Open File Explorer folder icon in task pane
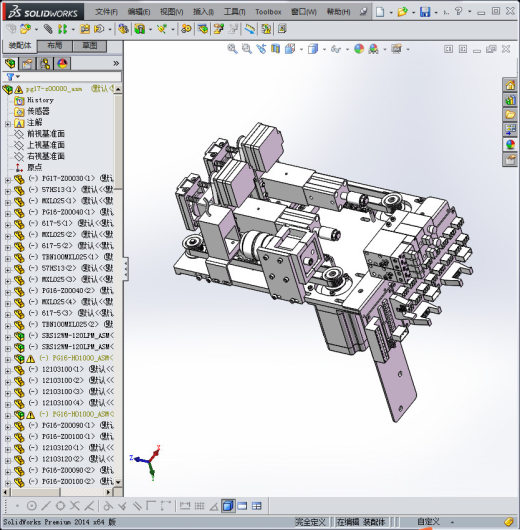The height and width of the screenshot is (530, 520). click(510, 115)
